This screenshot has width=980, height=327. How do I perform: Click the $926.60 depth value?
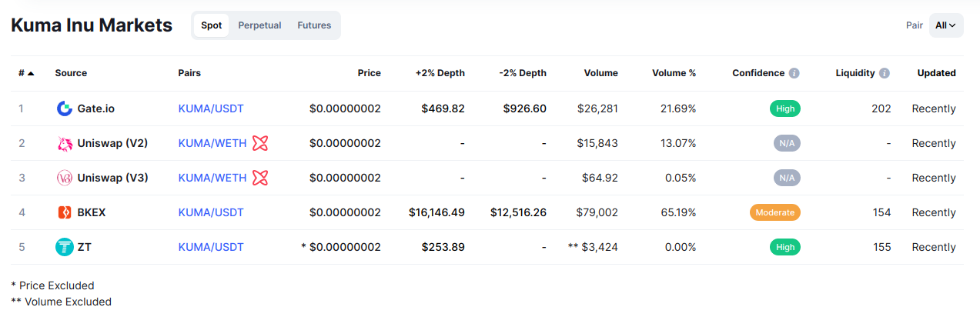(525, 108)
